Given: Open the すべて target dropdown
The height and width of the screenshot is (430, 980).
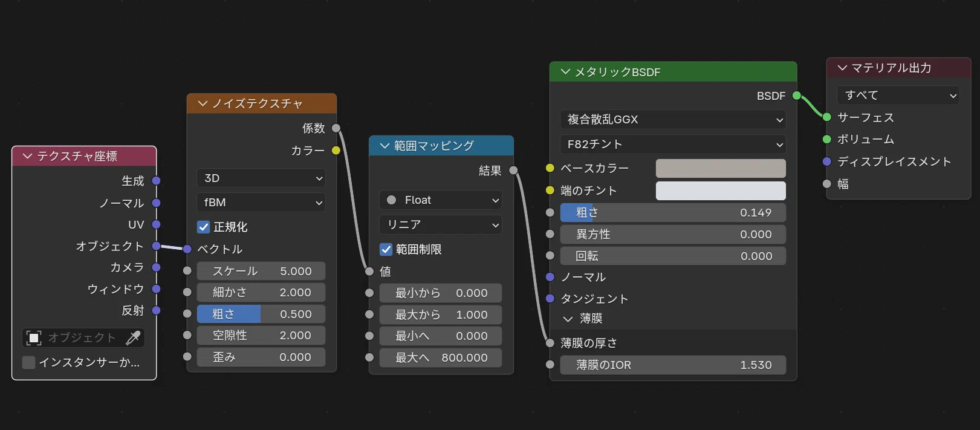Looking at the screenshot, I should coord(898,95).
